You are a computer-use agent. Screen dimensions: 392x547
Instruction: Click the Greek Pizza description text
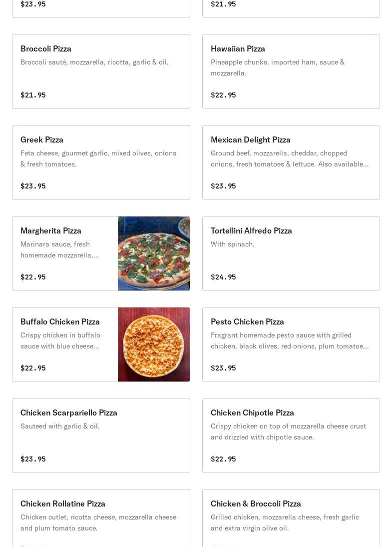point(98,158)
